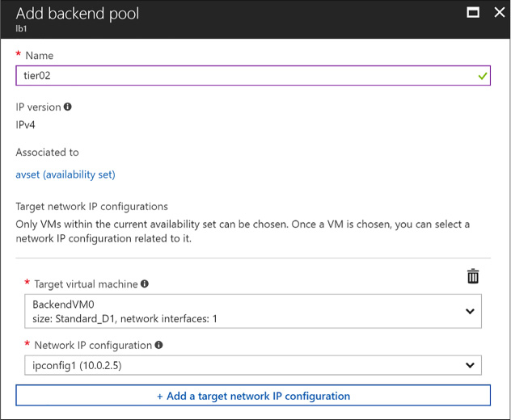Image resolution: width=511 pixels, height=420 pixels.
Task: Select the lb1 subtitle in the header
Action: [x=21, y=28]
